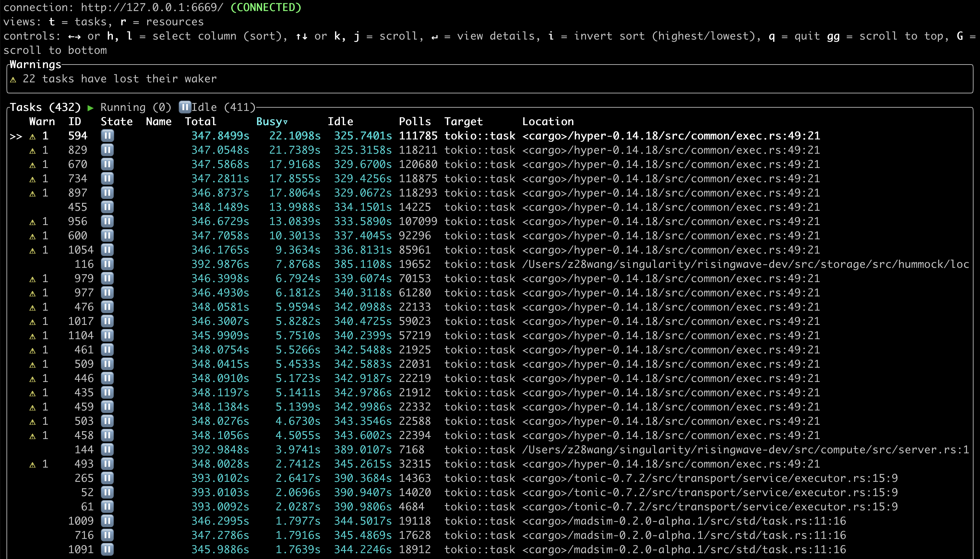Click the warning triangle icon for task 956
This screenshot has height=559, width=980.
tap(33, 222)
